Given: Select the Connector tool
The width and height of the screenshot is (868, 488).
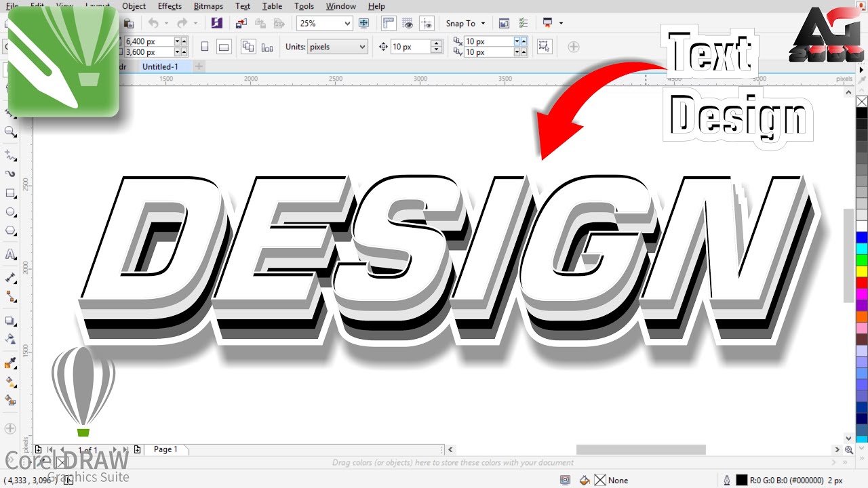Looking at the screenshot, I should tap(10, 297).
